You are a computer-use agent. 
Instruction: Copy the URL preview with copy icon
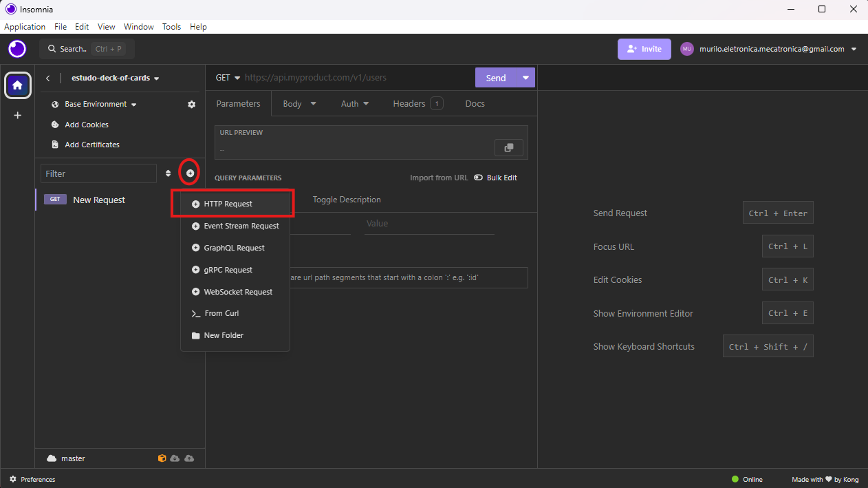pos(509,147)
